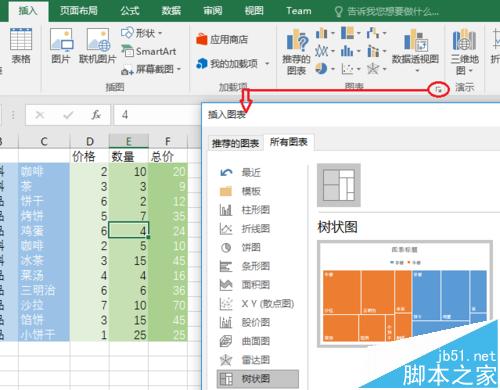Screen dimensions: 500x390
Task: Switch to the 插入 ribbon tab
Action: (28, 11)
